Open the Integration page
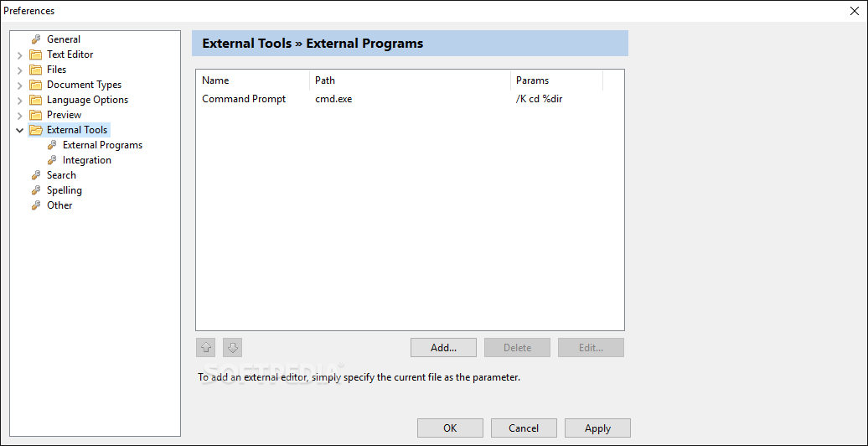Screen dimensions: 868x446 [x=87, y=160]
